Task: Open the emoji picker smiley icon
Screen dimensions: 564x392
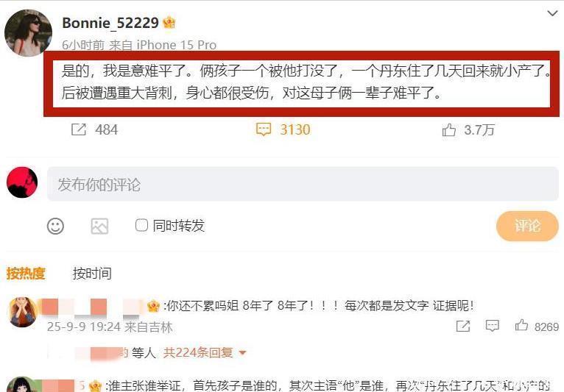Action: 55,226
